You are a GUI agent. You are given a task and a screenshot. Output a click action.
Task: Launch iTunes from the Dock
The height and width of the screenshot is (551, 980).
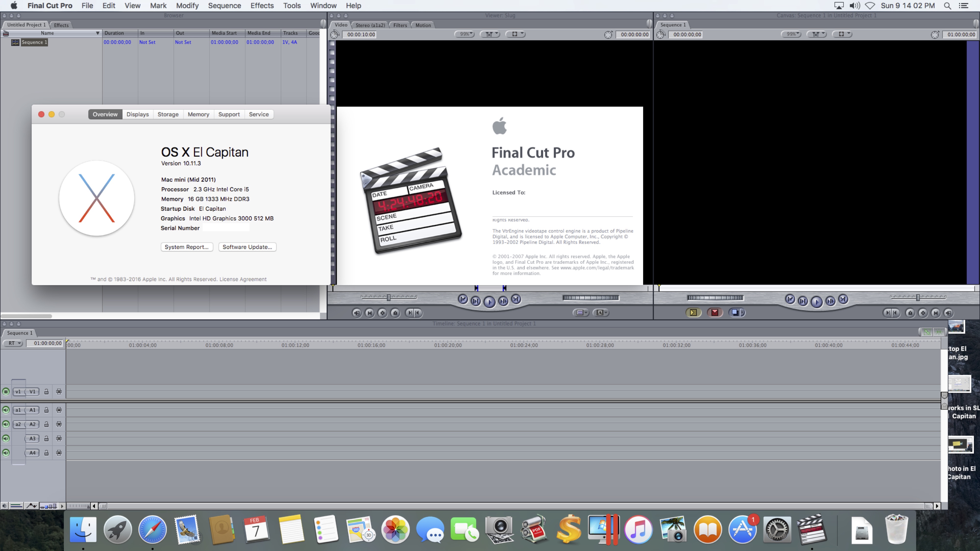click(638, 529)
